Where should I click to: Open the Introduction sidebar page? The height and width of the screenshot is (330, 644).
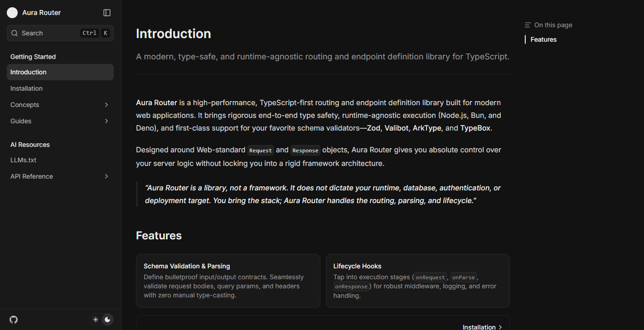click(x=60, y=72)
